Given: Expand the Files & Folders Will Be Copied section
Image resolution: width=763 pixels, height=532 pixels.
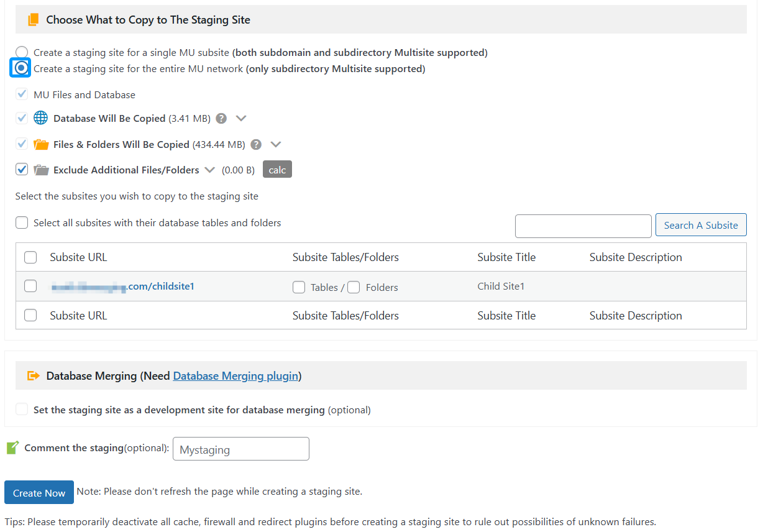Looking at the screenshot, I should click(276, 144).
